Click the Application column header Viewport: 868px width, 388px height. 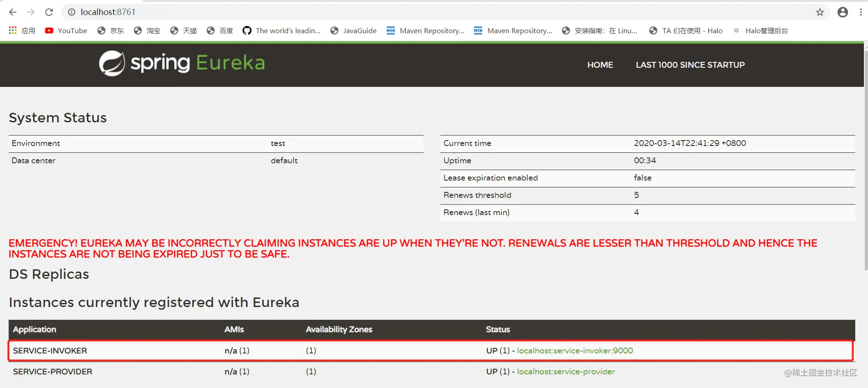[x=35, y=329]
